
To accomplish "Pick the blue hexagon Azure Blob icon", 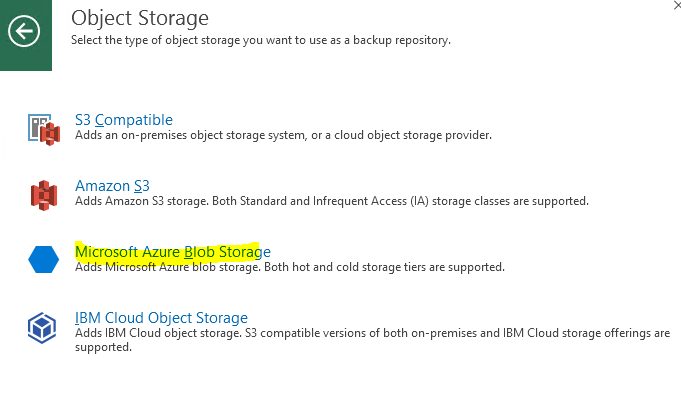I will tap(43, 259).
